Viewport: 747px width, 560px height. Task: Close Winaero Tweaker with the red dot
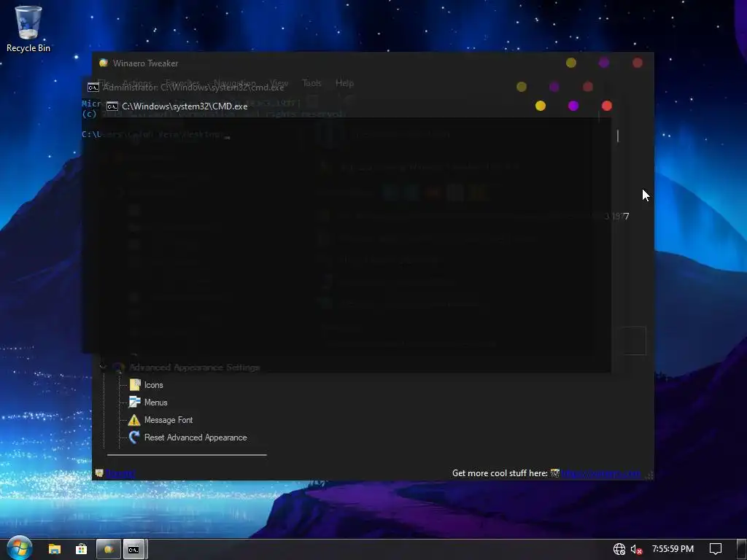(x=638, y=63)
